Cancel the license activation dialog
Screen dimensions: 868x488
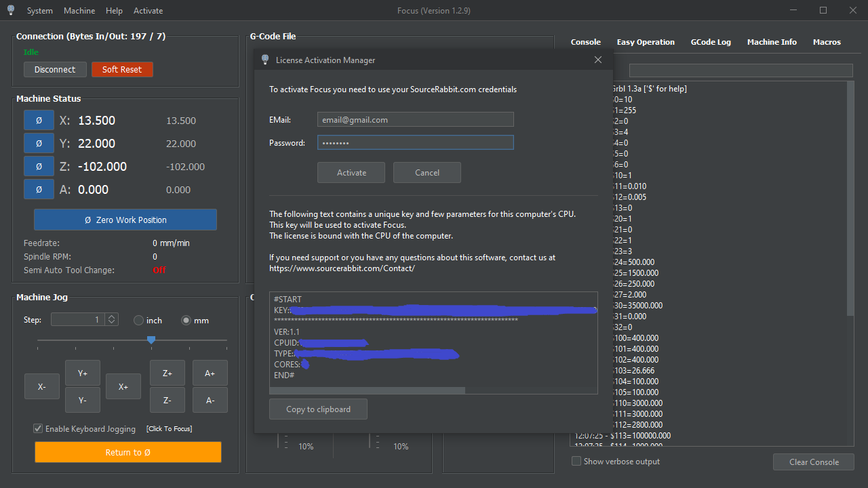click(x=427, y=173)
